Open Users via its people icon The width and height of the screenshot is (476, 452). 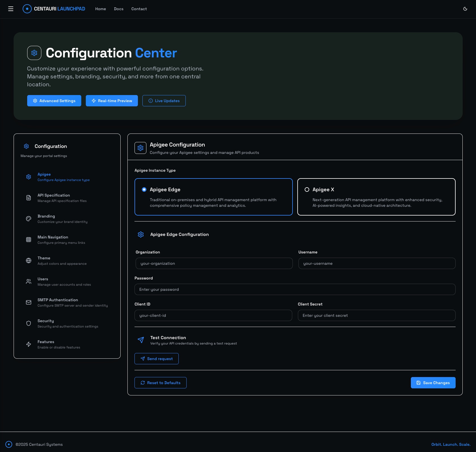click(x=29, y=281)
